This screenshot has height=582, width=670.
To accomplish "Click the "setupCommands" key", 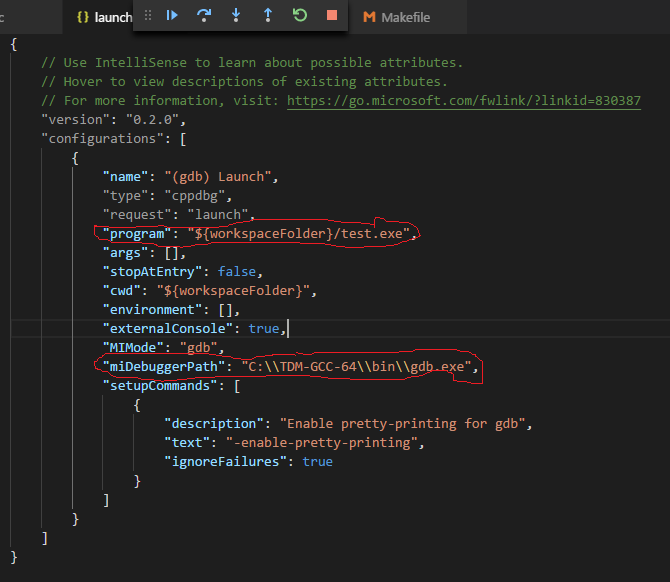I will [160, 386].
